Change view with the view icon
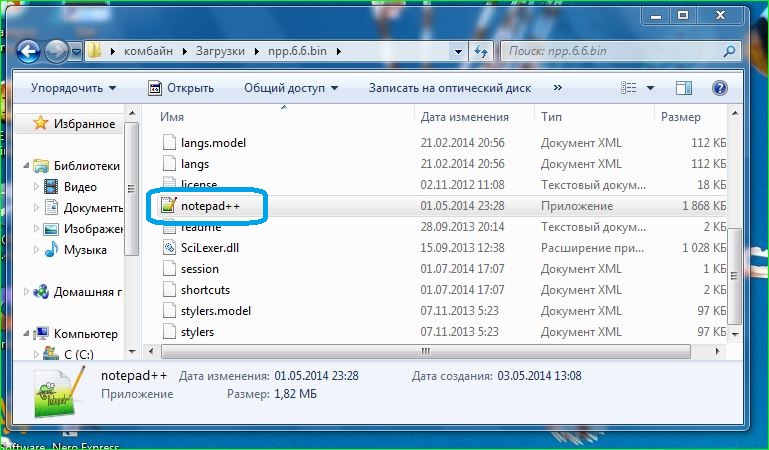Image resolution: width=769 pixels, height=450 pixels. pyautogui.click(x=629, y=88)
